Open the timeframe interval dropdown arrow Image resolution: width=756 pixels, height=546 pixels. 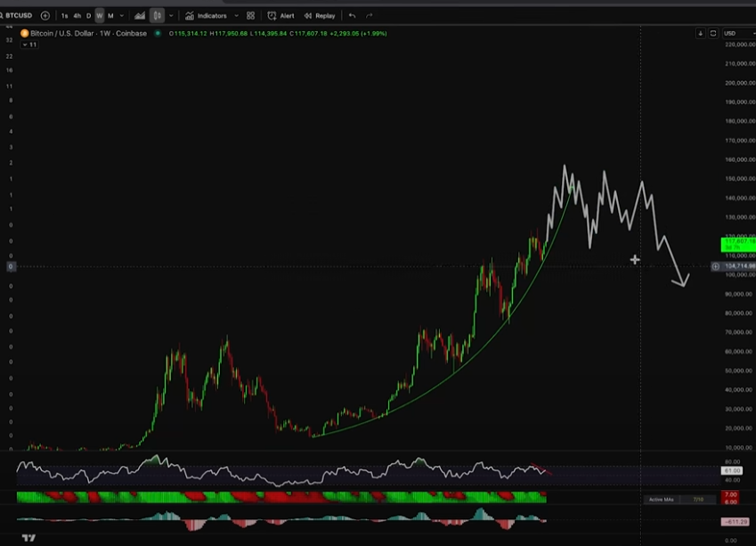coord(122,16)
